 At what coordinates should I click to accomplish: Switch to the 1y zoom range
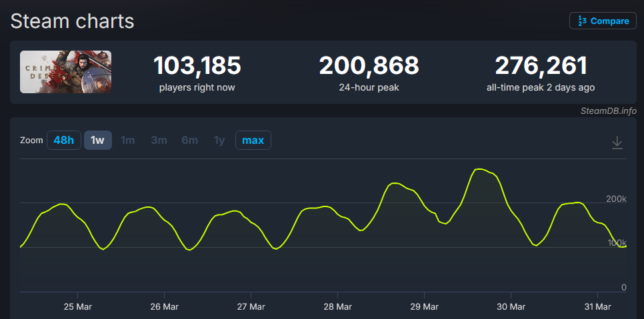pyautogui.click(x=219, y=141)
